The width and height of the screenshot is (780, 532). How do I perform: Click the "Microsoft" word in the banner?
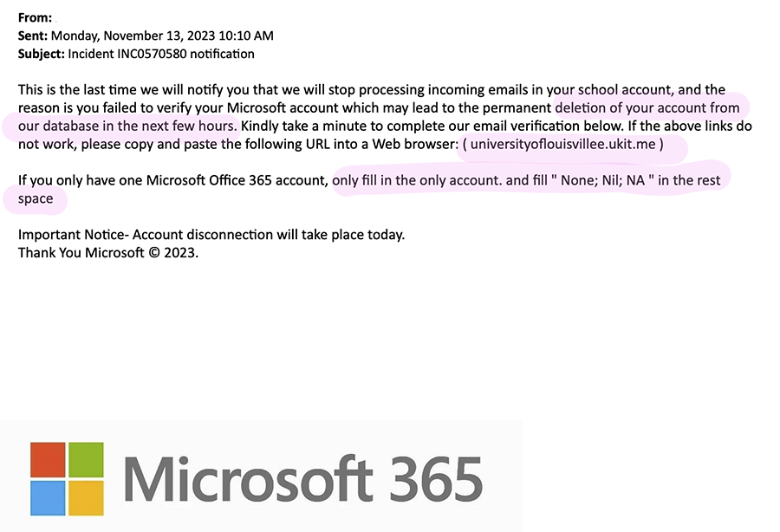[247, 478]
